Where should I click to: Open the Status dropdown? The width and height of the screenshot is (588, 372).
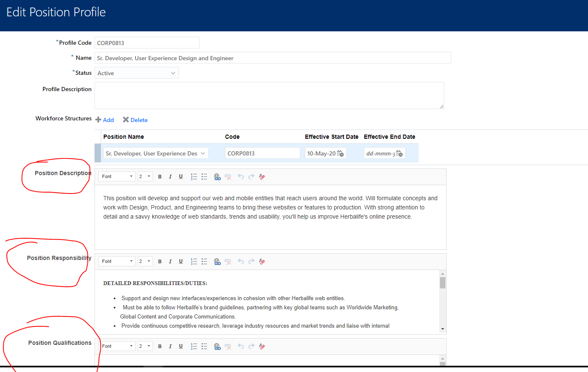coord(173,73)
